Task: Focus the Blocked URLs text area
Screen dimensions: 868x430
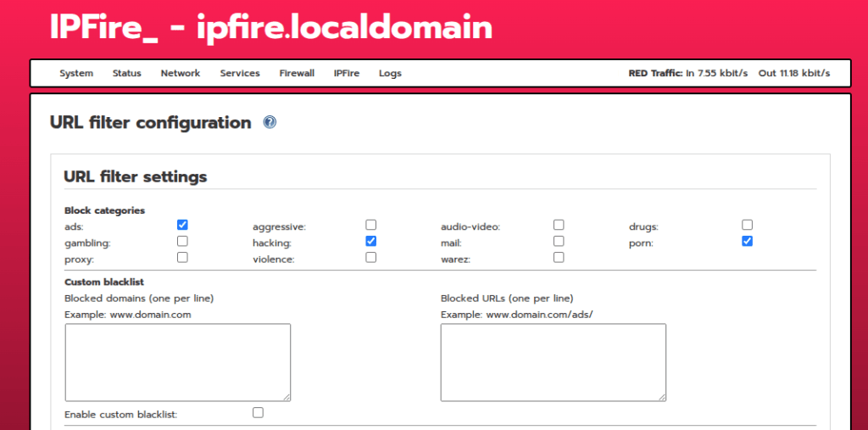Action: (x=553, y=362)
